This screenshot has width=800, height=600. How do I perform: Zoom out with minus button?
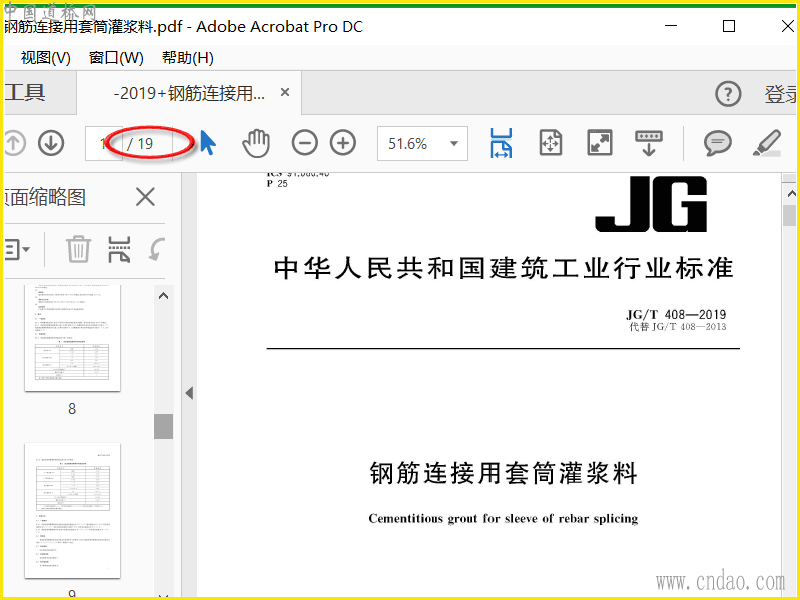(305, 143)
